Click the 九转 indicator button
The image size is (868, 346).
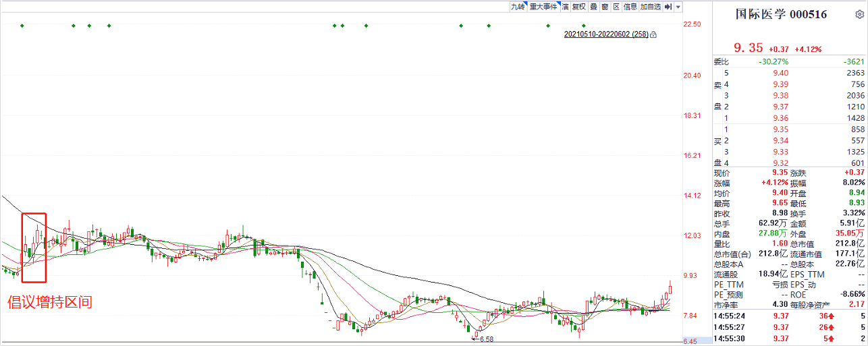pos(517,7)
